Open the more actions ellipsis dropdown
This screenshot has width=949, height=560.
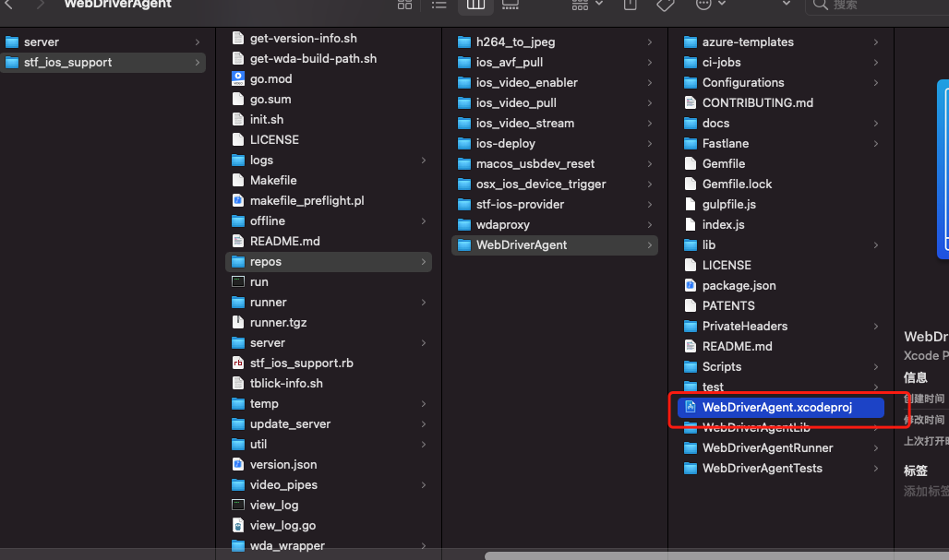[710, 5]
